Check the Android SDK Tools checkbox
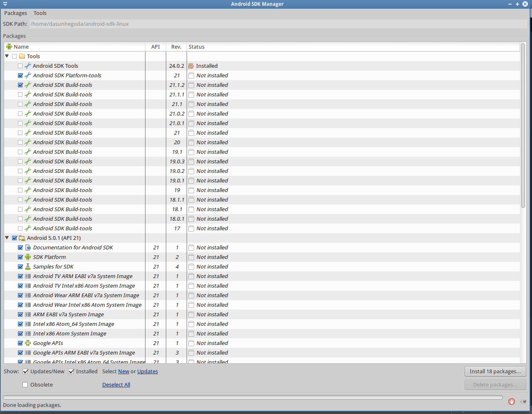This screenshot has height=414, width=532. pos(20,66)
